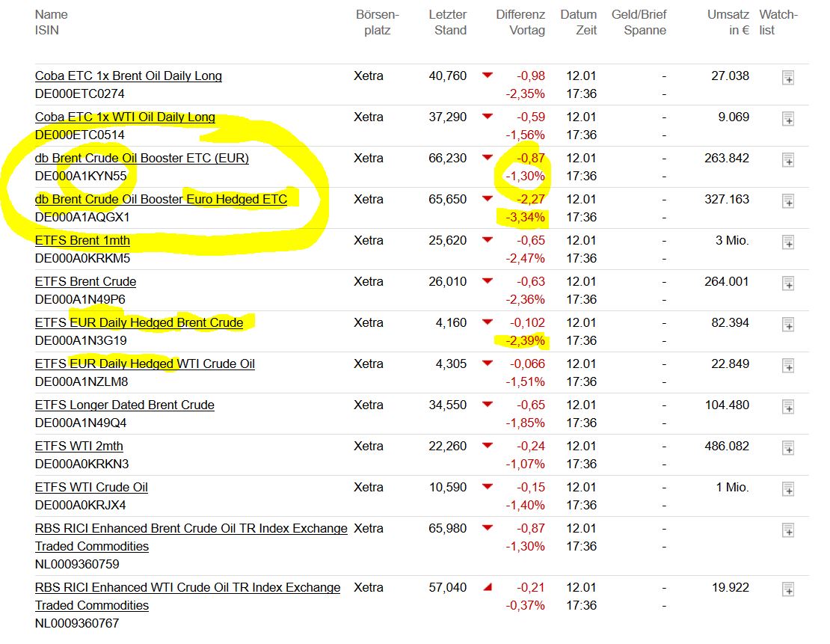
Task: Add db Brent Crude Oil Booster ETC to watchlist
Action: (787, 159)
